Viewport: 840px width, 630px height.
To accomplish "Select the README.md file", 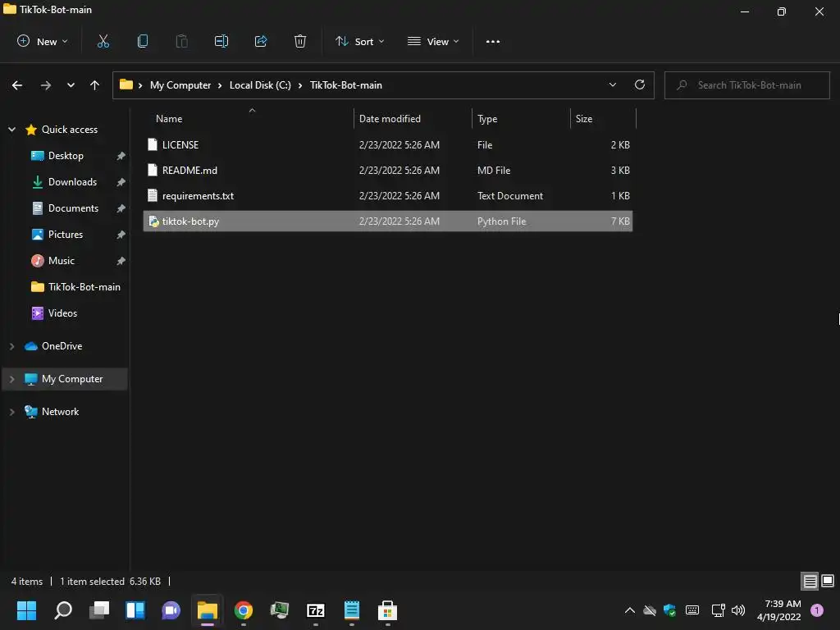I will [388, 171].
